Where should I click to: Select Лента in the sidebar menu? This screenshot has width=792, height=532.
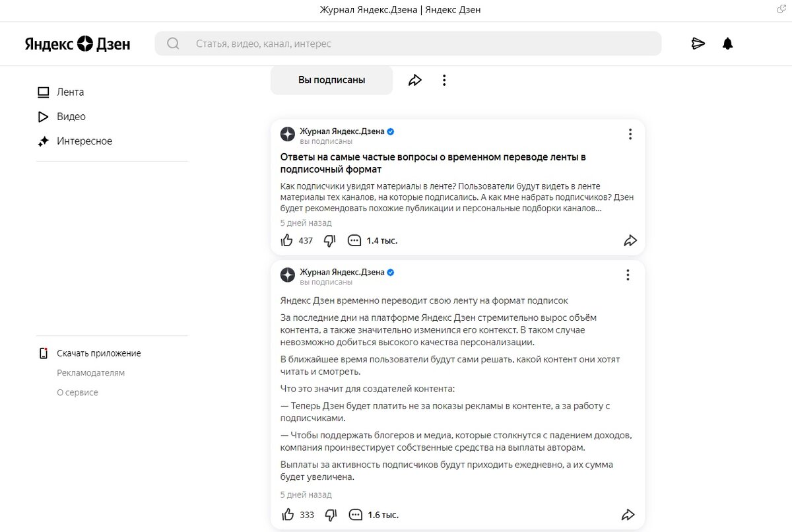[x=71, y=92]
